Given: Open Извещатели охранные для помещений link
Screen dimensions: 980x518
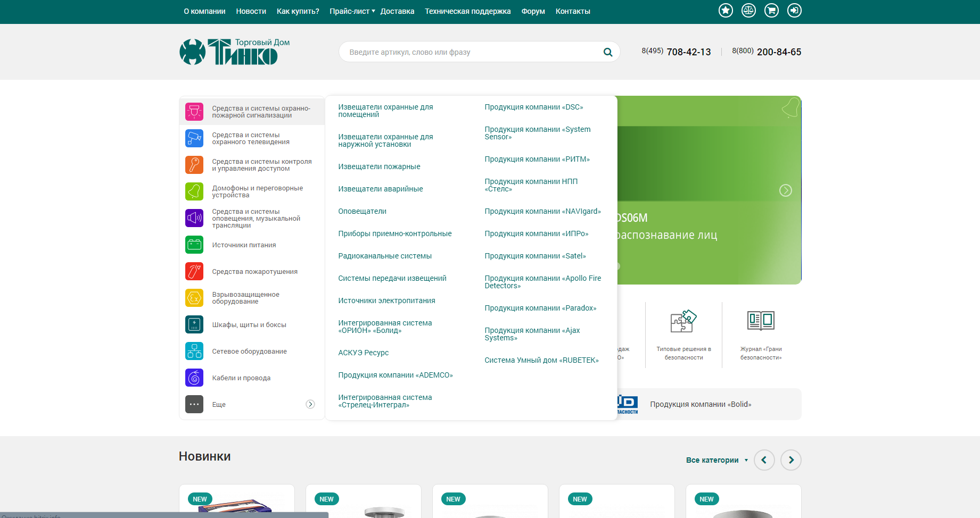Looking at the screenshot, I should point(386,111).
